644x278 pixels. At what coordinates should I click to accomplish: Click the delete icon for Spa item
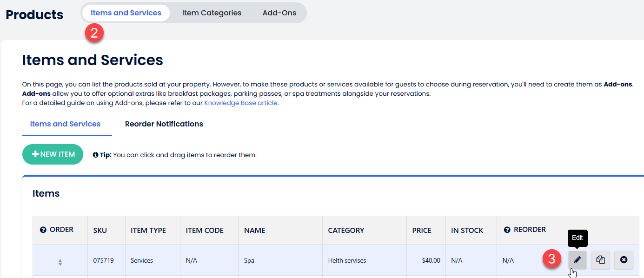(x=624, y=260)
